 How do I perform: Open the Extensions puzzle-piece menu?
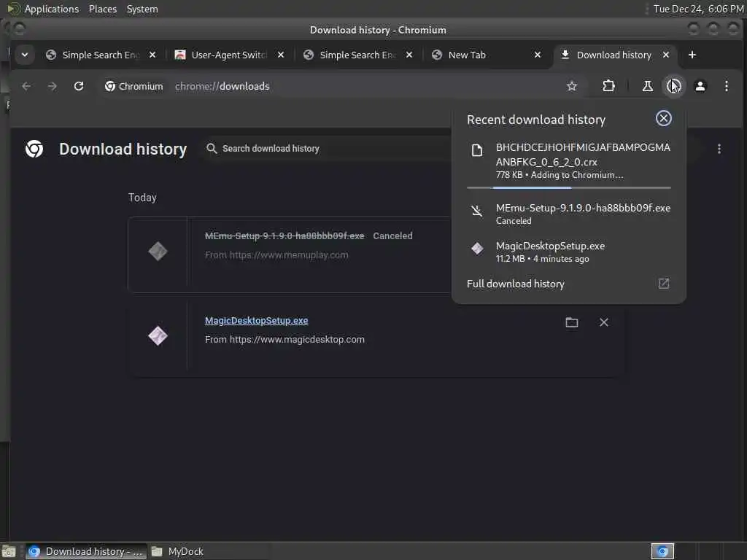608,86
